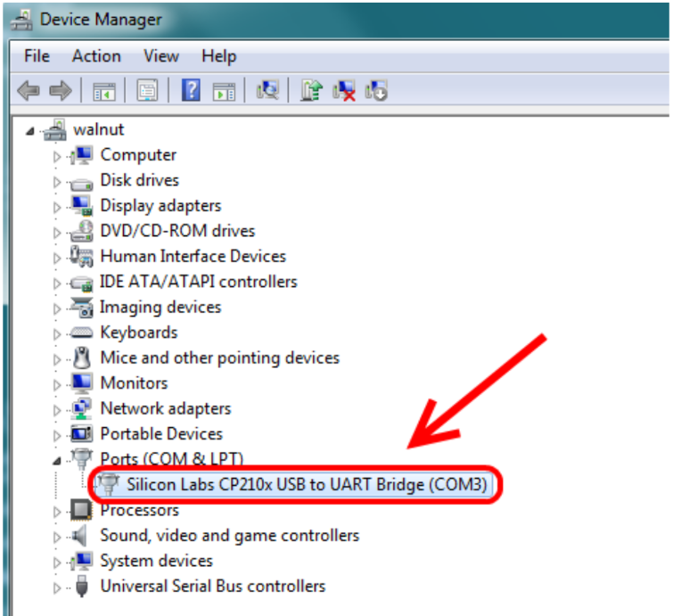Collapse the Ports (COM & LPT) node

click(x=57, y=461)
